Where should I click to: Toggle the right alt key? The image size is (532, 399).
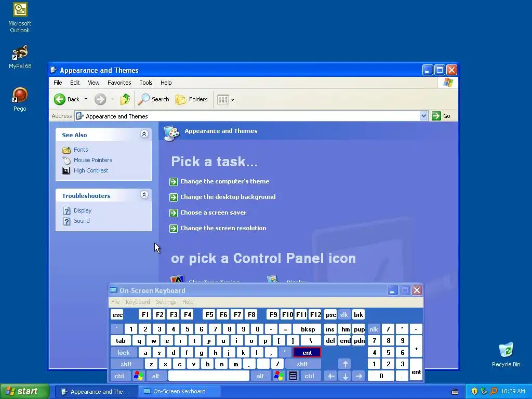pyautogui.click(x=260, y=376)
